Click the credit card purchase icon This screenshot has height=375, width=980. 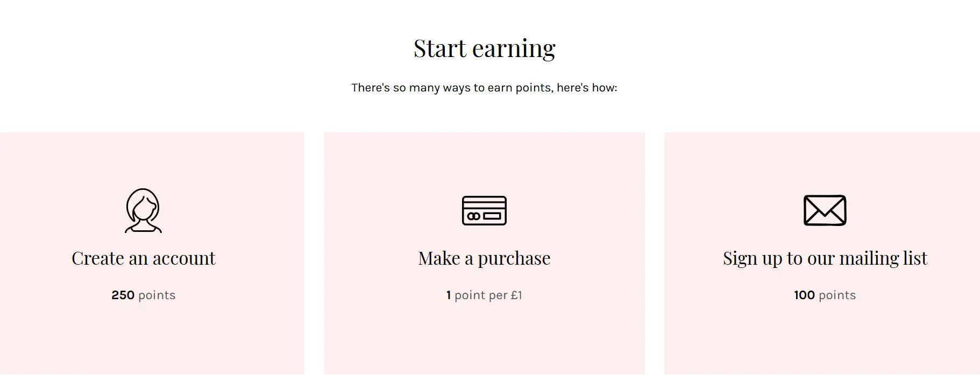point(484,210)
